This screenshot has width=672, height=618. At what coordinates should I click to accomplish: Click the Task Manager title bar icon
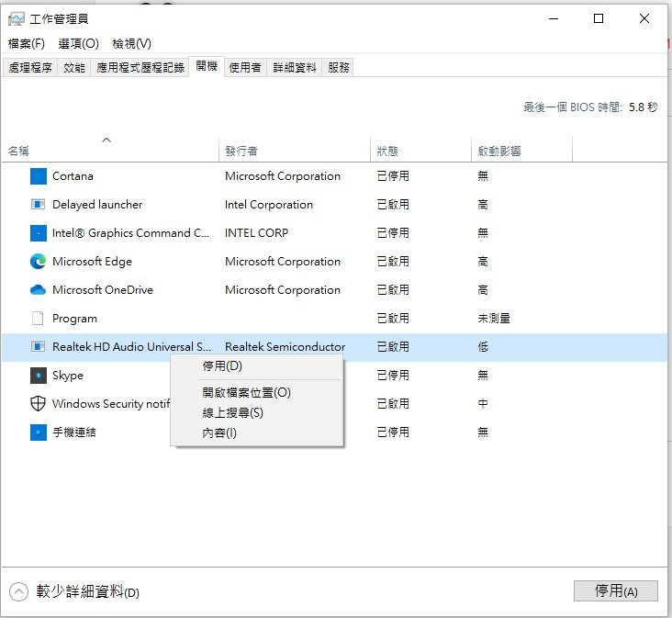(x=17, y=19)
